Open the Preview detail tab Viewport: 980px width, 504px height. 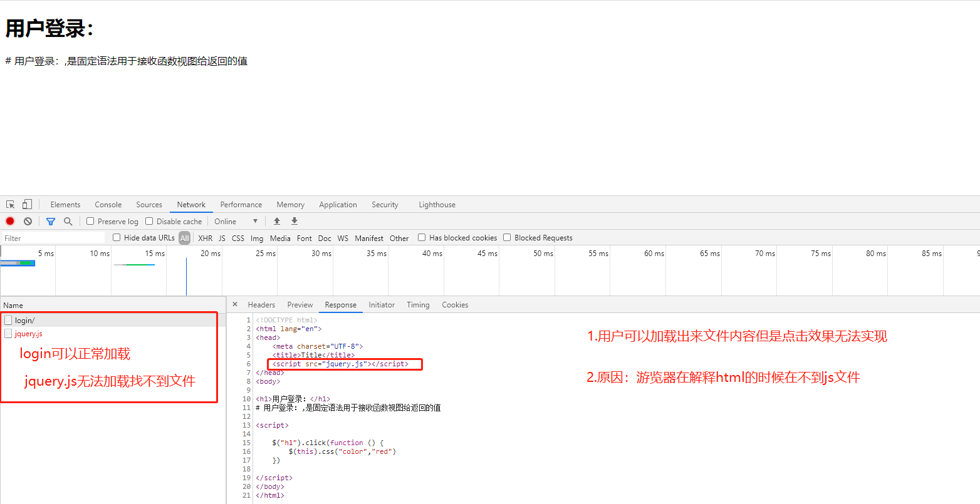pos(300,305)
